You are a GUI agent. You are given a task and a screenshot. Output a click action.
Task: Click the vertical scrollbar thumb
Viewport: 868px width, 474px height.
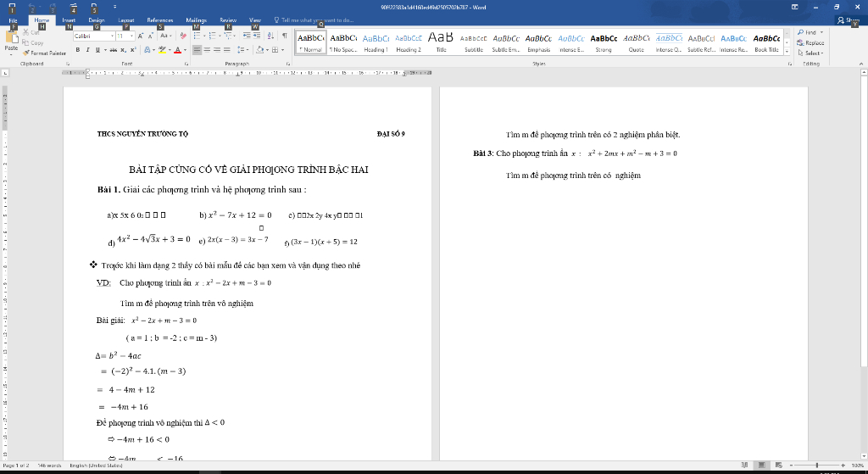(x=864, y=221)
